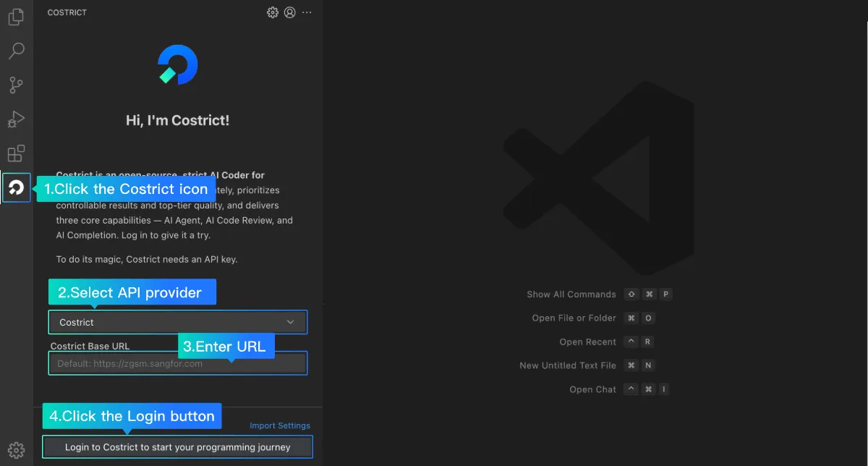Open the Extensions view
Image resolution: width=868 pixels, height=466 pixels.
(16, 153)
